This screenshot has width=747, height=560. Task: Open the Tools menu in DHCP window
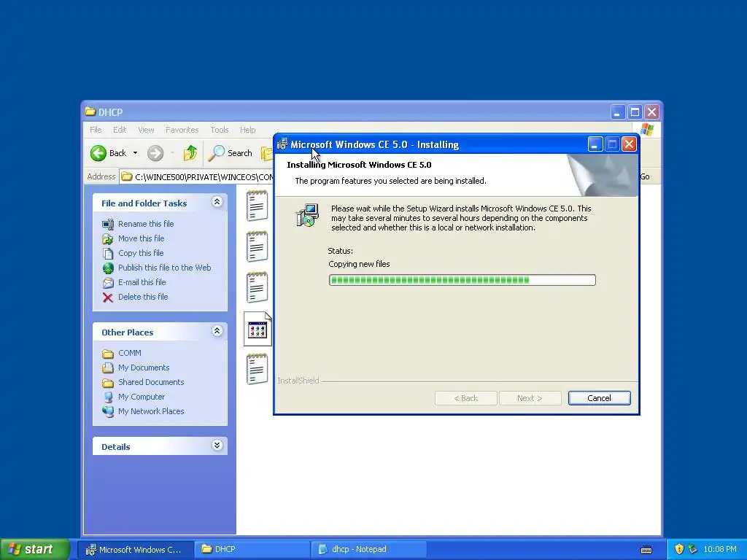pyautogui.click(x=219, y=130)
